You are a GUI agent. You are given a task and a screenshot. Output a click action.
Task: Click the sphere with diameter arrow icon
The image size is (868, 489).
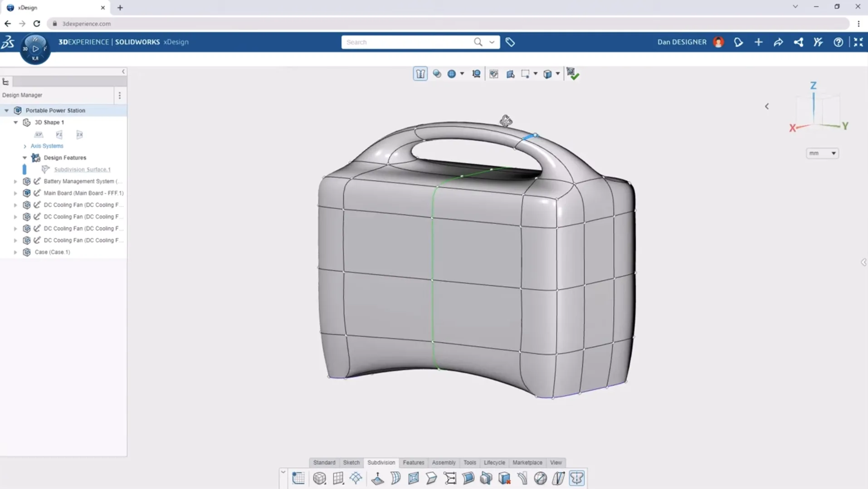(540, 478)
